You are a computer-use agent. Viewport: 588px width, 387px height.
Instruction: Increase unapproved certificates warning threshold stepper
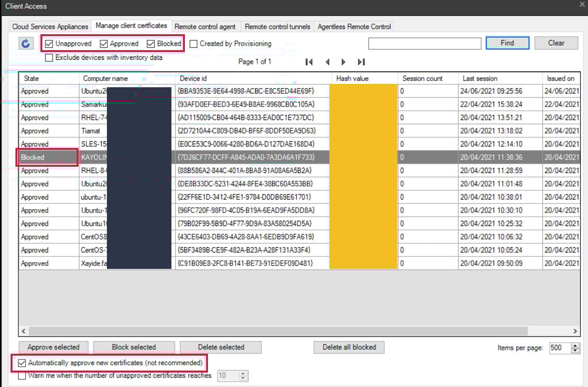click(x=243, y=374)
